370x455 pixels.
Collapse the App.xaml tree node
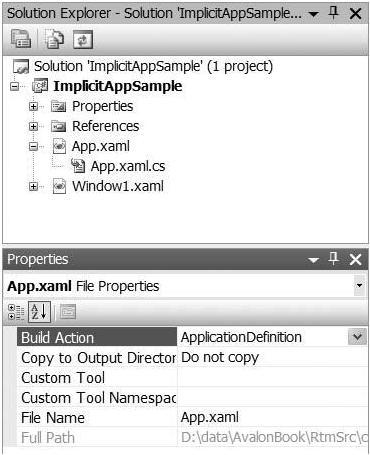(x=33, y=146)
